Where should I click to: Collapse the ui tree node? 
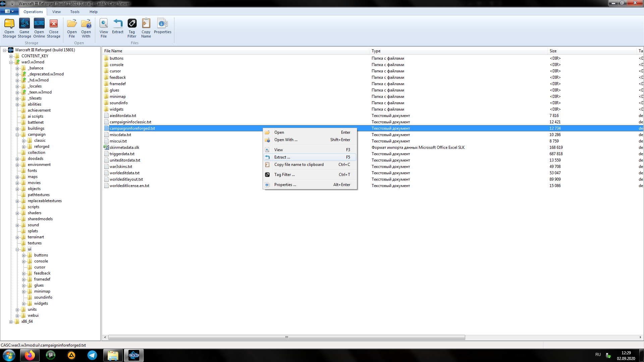[x=17, y=249]
